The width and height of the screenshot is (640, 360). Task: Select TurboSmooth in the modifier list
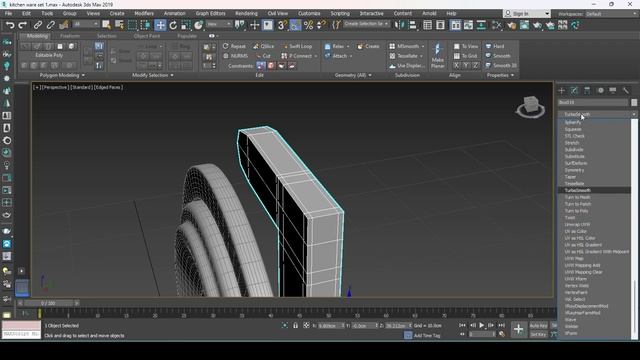click(594, 191)
